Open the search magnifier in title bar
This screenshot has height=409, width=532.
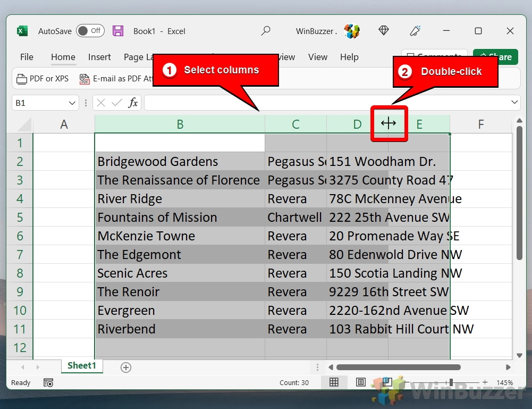click(266, 31)
